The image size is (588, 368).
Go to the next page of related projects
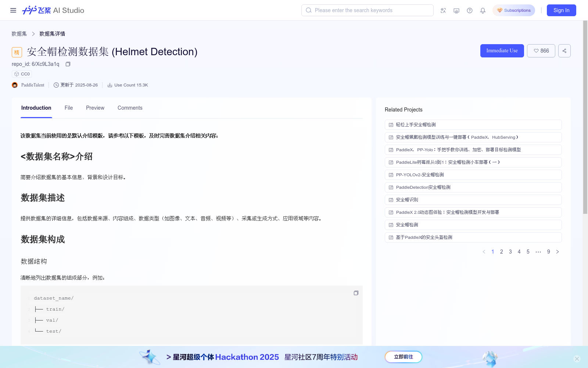pyautogui.click(x=557, y=252)
